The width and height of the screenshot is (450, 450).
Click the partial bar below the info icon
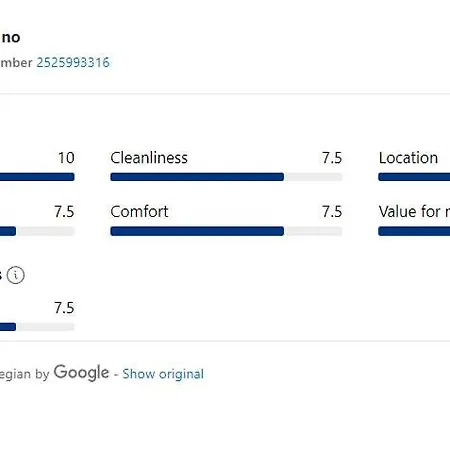click(37, 327)
